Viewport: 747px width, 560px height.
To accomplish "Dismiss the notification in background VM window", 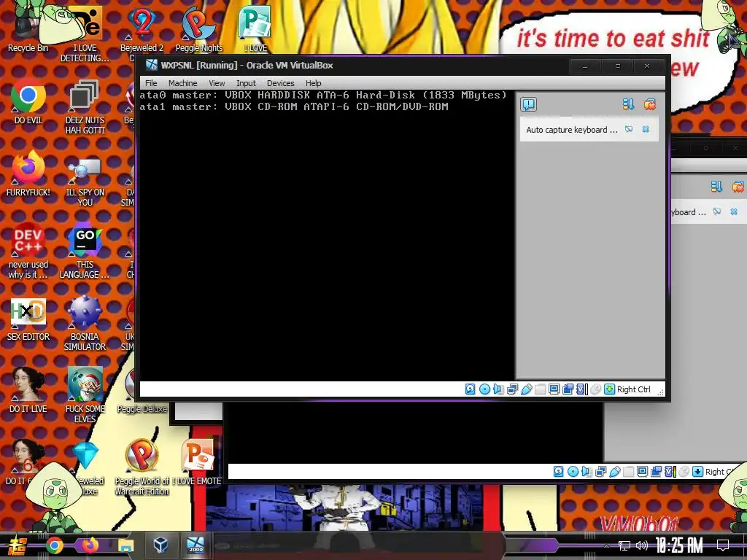I will click(734, 211).
